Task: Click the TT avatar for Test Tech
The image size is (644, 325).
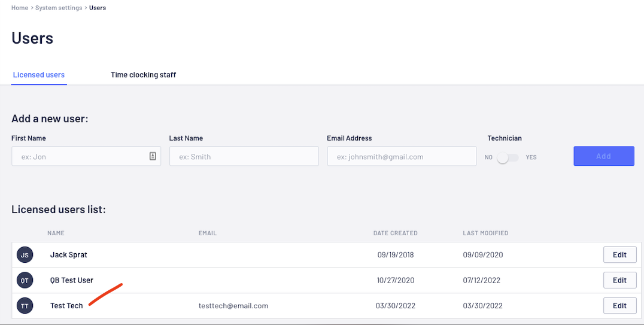Action: [25, 306]
